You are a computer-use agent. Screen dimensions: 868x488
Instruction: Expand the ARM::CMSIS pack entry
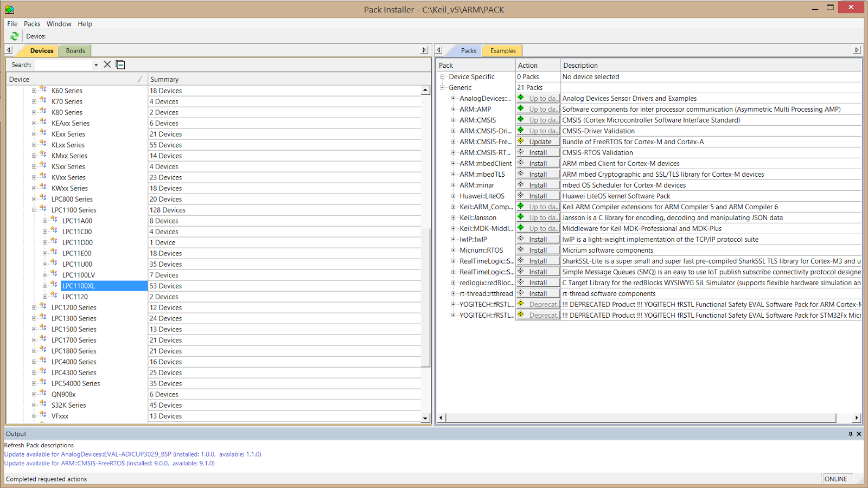[x=453, y=120]
